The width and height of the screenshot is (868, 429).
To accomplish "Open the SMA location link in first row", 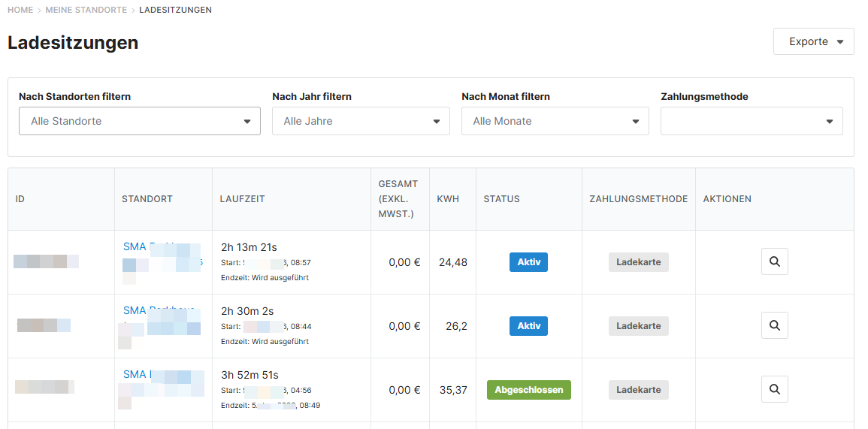I will click(135, 246).
